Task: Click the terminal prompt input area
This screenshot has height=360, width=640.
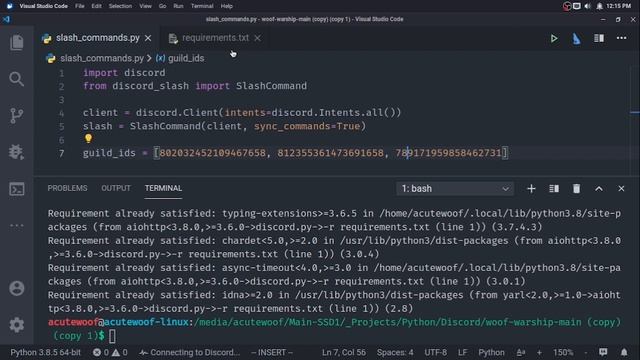Action: click(112, 336)
